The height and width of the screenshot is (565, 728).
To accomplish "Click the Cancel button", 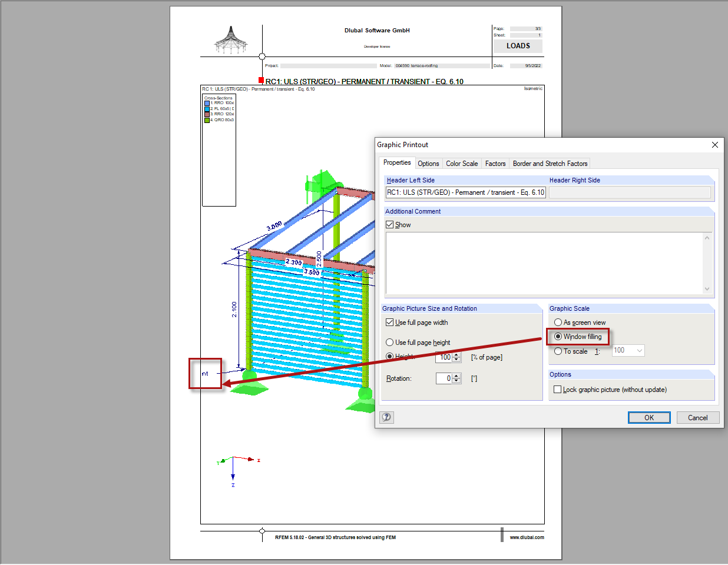I will (698, 417).
